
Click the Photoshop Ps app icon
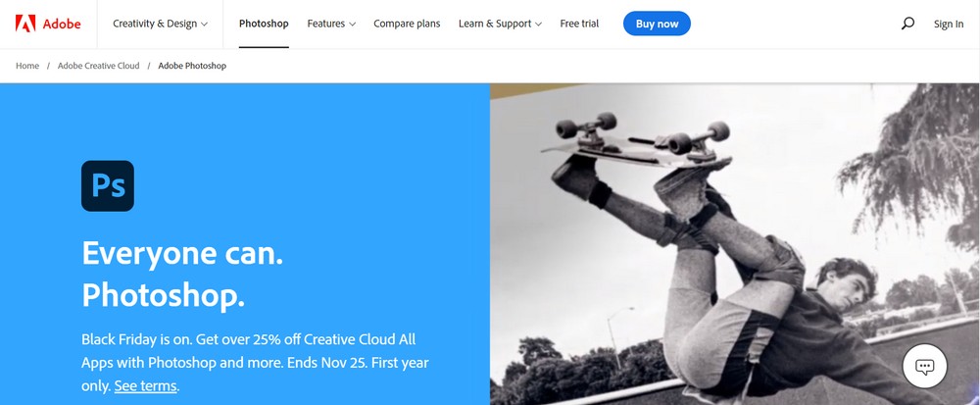pos(108,185)
